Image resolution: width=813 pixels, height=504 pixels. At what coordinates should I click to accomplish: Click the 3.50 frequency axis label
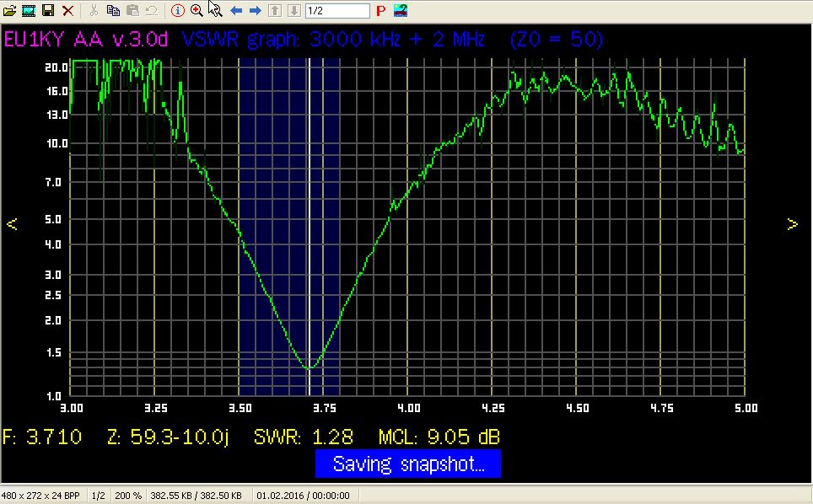tap(240, 408)
